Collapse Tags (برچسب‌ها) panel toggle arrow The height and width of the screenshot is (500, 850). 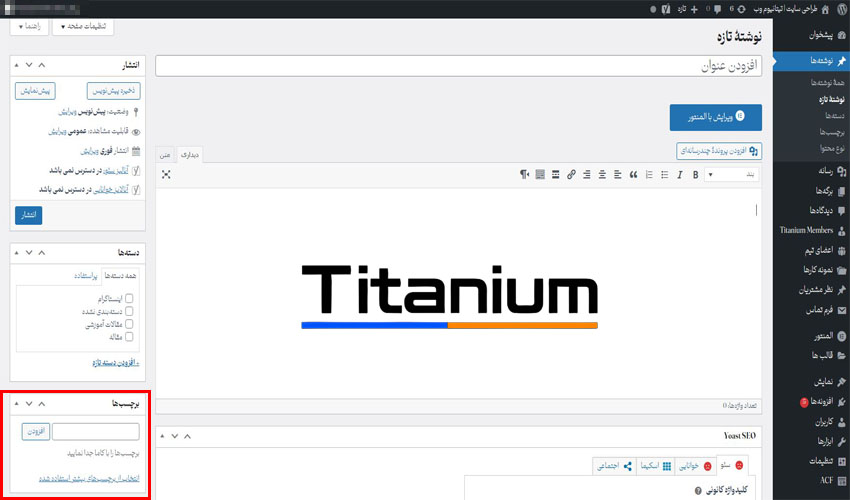pos(17,403)
